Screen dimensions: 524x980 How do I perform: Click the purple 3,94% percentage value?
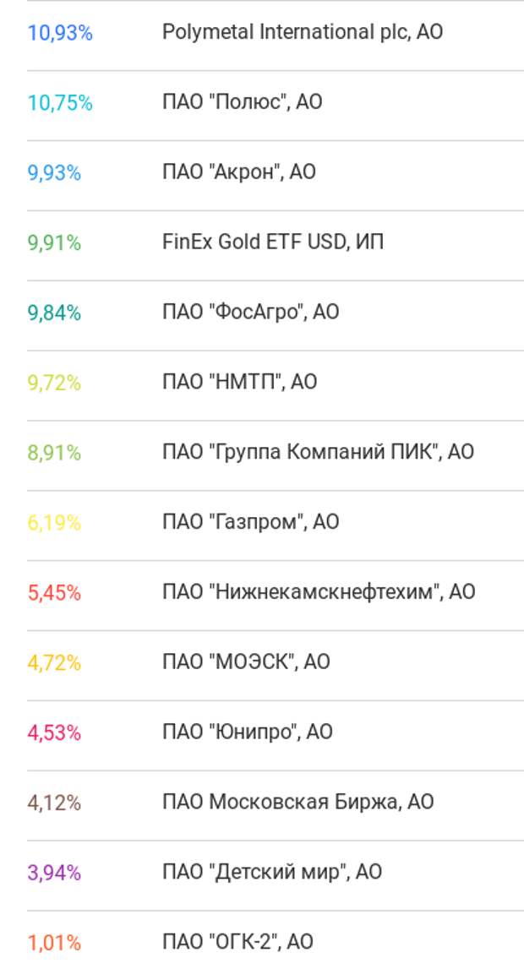tap(56, 870)
